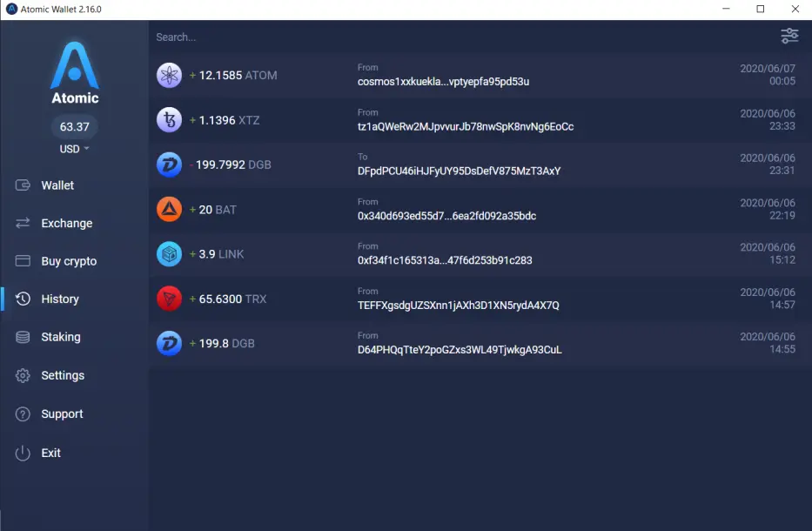Click the 2020/06/06 14:57 timestamp

click(768, 299)
